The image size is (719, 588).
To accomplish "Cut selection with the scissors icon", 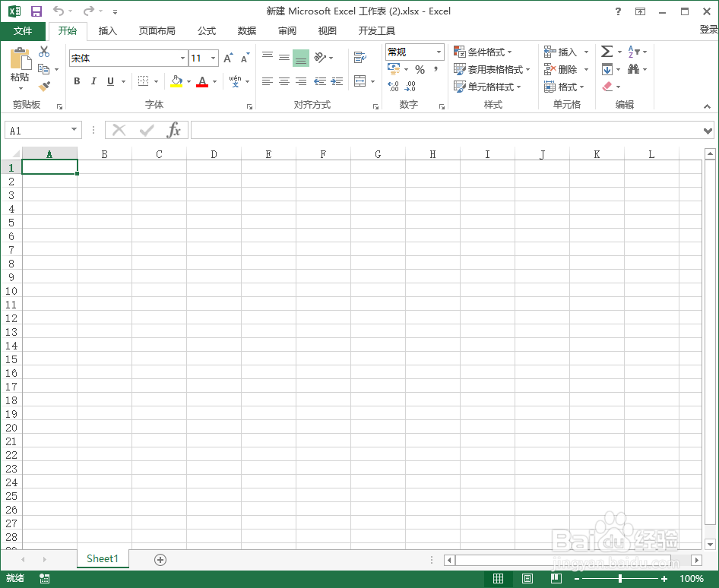I will coord(44,52).
